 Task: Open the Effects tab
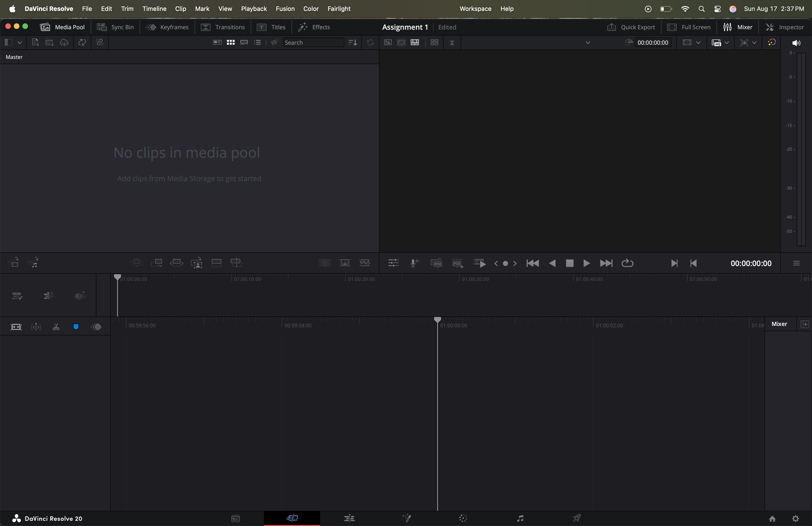click(314, 27)
